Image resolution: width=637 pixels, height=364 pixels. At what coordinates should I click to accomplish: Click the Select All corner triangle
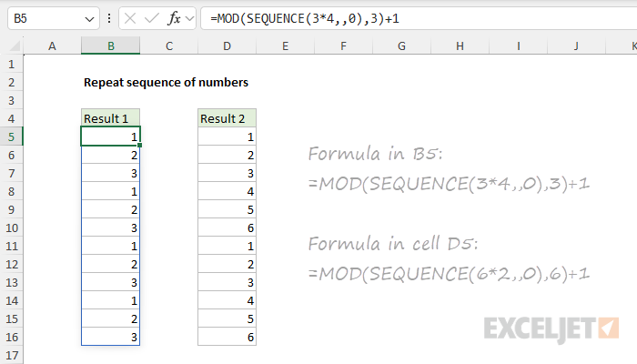[15, 45]
